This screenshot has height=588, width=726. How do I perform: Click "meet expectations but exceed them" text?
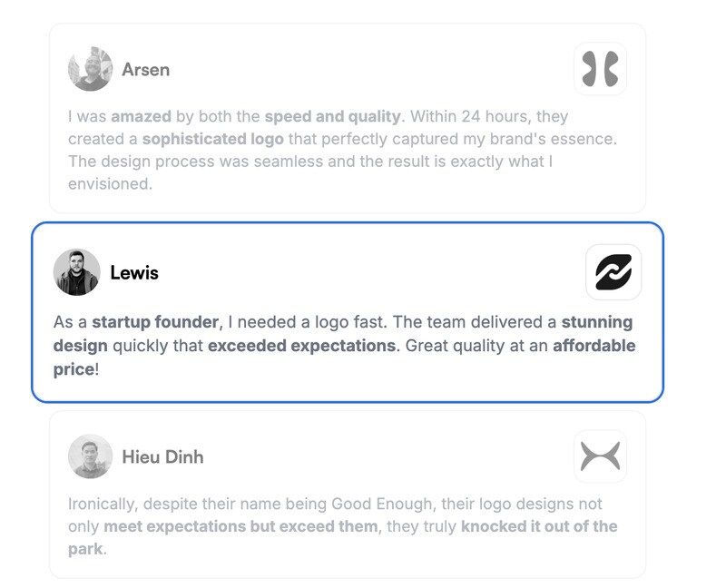coord(240,526)
